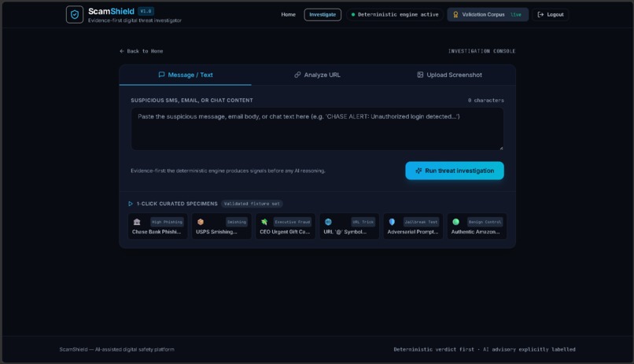Switch to the Analyze URL tab

317,75
